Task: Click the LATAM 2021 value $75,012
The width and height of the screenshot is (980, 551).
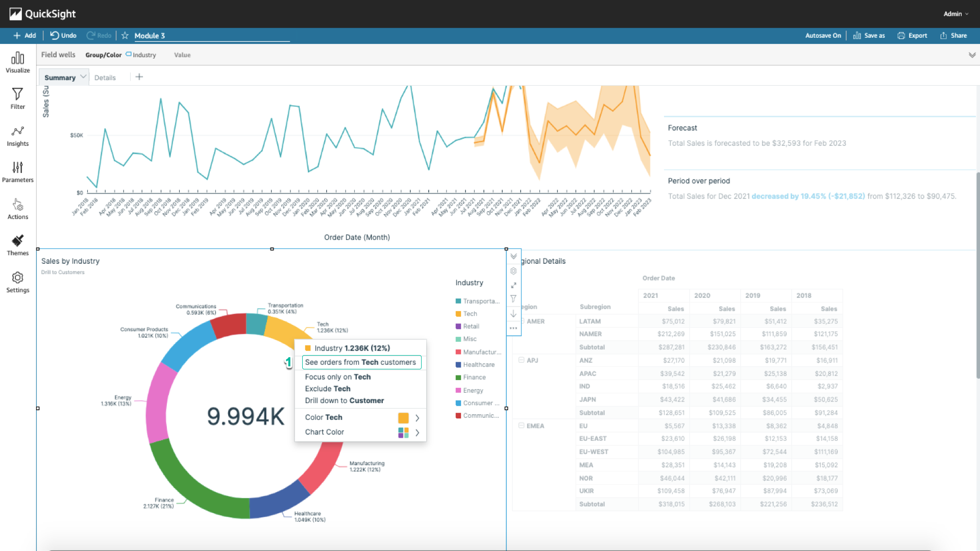Action: pyautogui.click(x=673, y=321)
